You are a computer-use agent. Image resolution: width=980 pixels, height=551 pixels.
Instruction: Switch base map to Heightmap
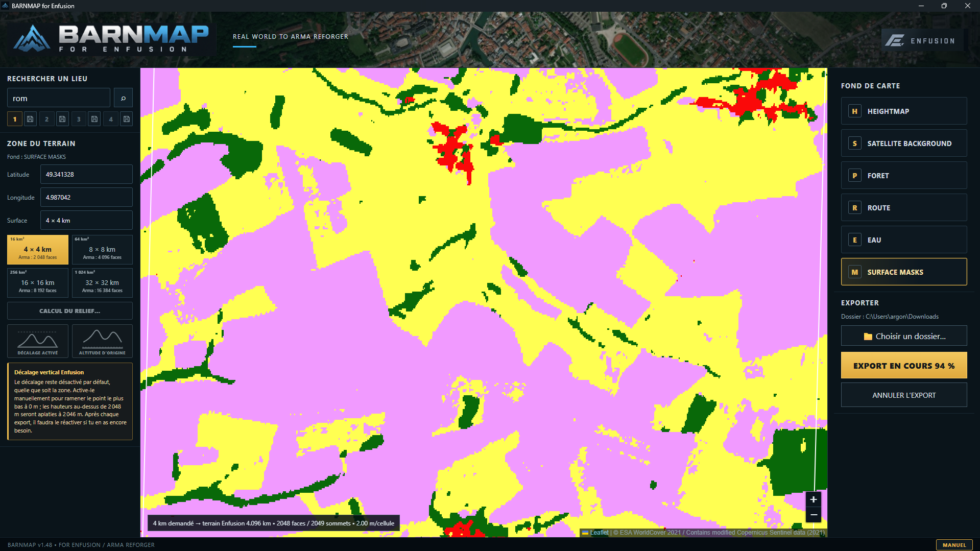pyautogui.click(x=904, y=111)
